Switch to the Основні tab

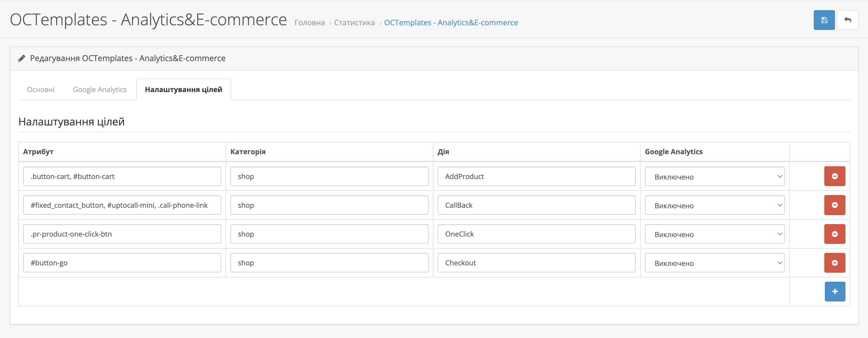coord(41,90)
